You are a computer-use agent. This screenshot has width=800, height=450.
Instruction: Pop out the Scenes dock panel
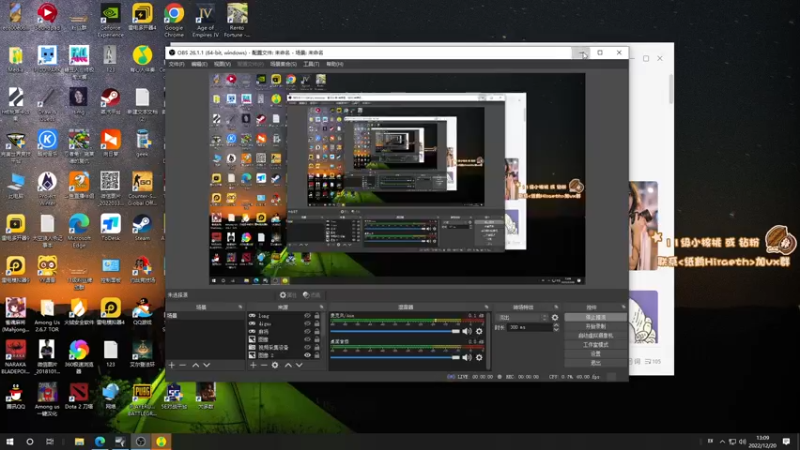pos(240,307)
